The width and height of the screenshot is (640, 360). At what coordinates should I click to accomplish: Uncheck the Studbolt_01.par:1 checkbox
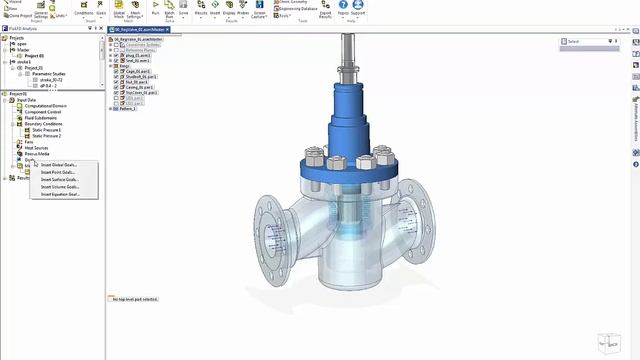116,77
